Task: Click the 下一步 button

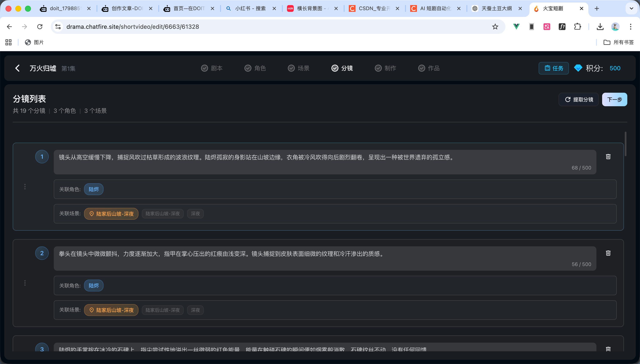Action: 615,99
